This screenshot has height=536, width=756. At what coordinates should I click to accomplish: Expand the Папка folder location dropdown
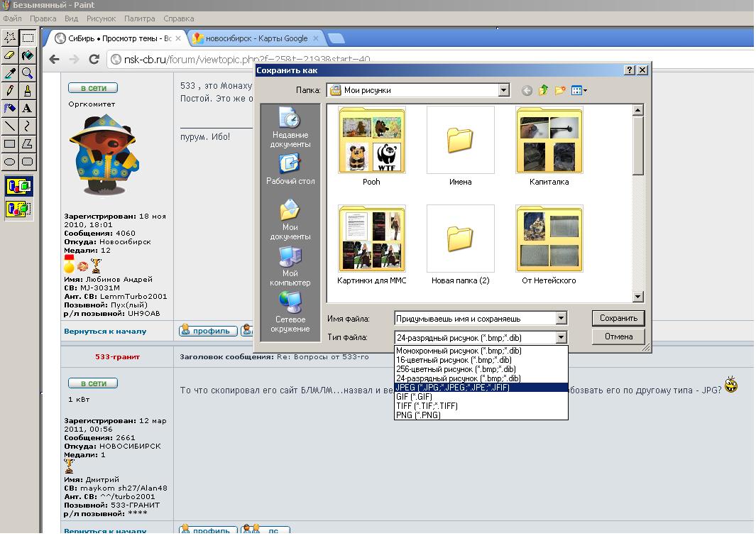coord(503,90)
